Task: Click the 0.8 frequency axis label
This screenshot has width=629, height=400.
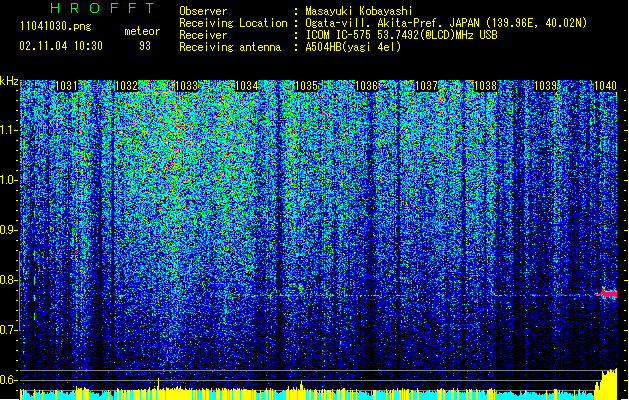Action: coord(8,280)
